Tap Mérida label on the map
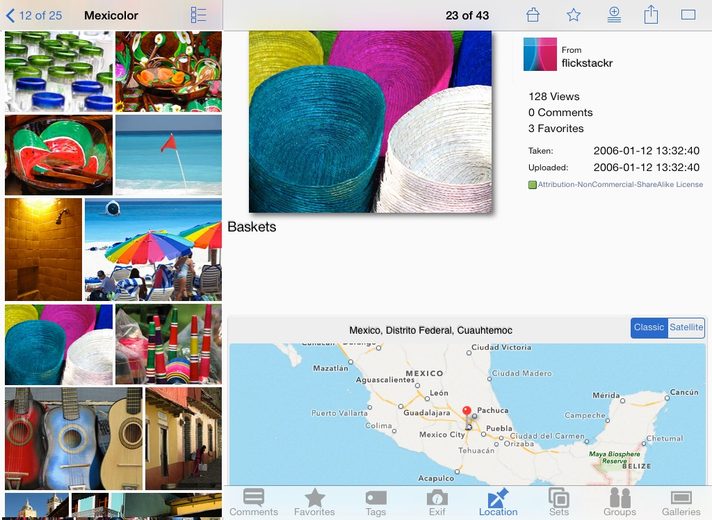The width and height of the screenshot is (712, 520). pos(606,395)
